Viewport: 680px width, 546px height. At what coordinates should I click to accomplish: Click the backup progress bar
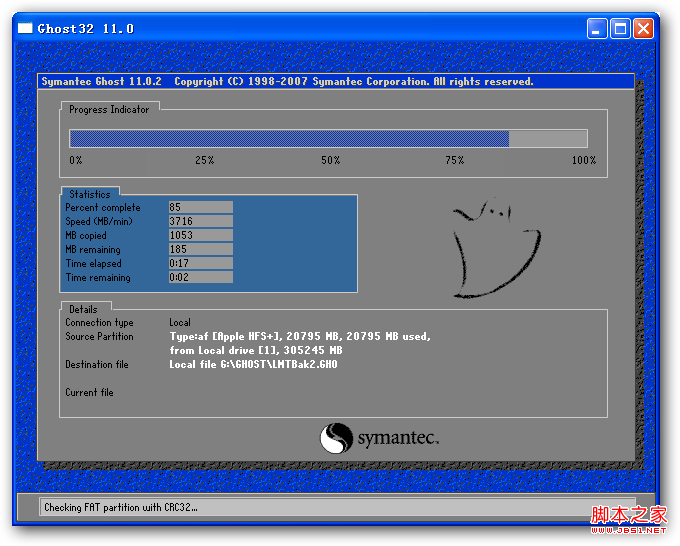[328, 139]
